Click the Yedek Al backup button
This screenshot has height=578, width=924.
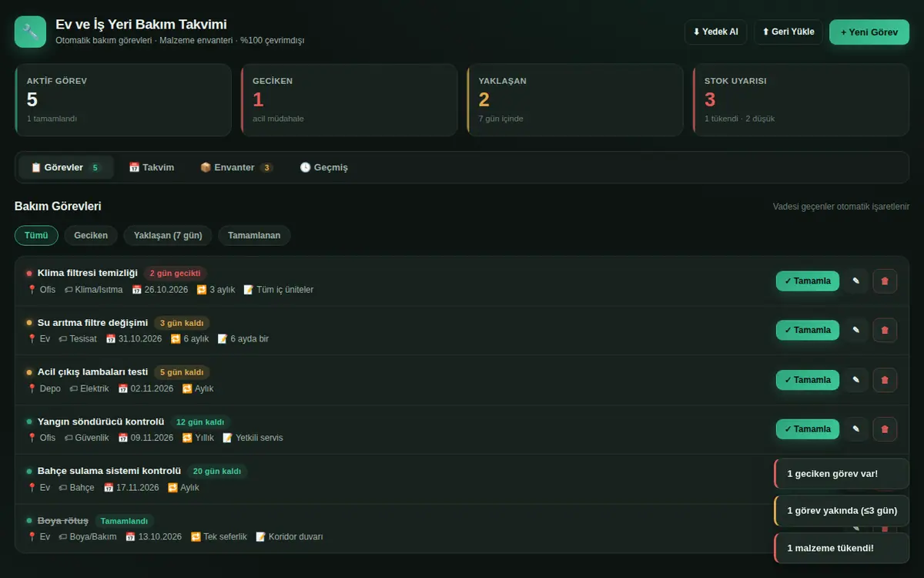click(x=715, y=32)
